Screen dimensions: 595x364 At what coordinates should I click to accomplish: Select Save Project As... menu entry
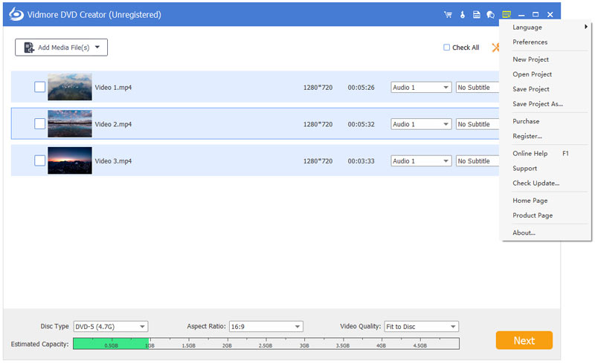point(538,104)
